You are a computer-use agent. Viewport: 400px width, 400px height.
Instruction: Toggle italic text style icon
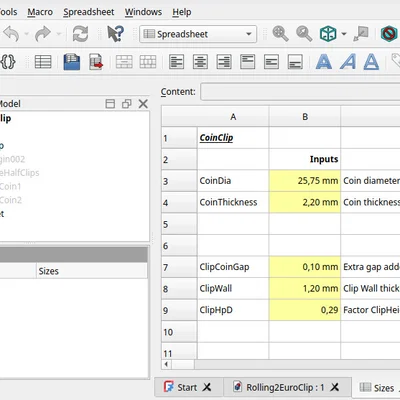click(x=348, y=62)
